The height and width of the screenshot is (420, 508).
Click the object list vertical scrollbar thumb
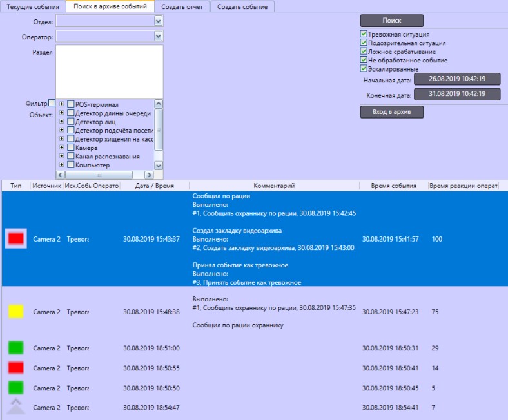[x=159, y=130]
